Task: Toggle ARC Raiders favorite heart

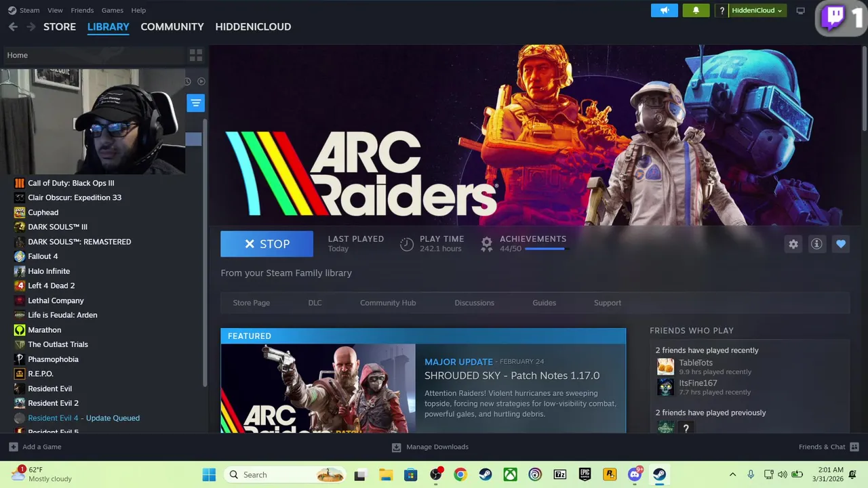Action: coord(841,244)
